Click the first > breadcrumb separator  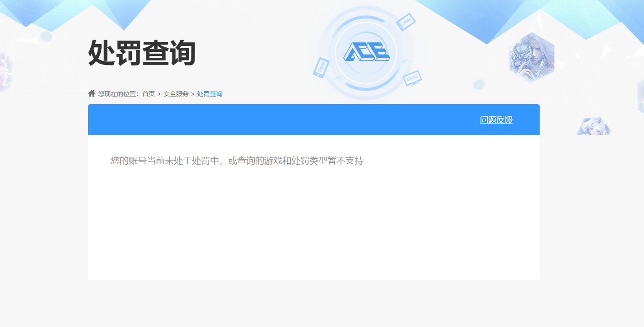click(x=158, y=93)
